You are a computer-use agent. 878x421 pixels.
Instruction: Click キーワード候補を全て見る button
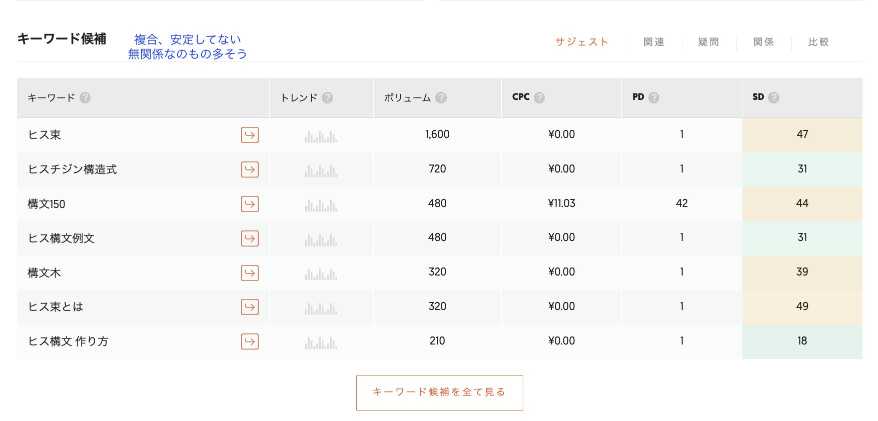coord(440,392)
